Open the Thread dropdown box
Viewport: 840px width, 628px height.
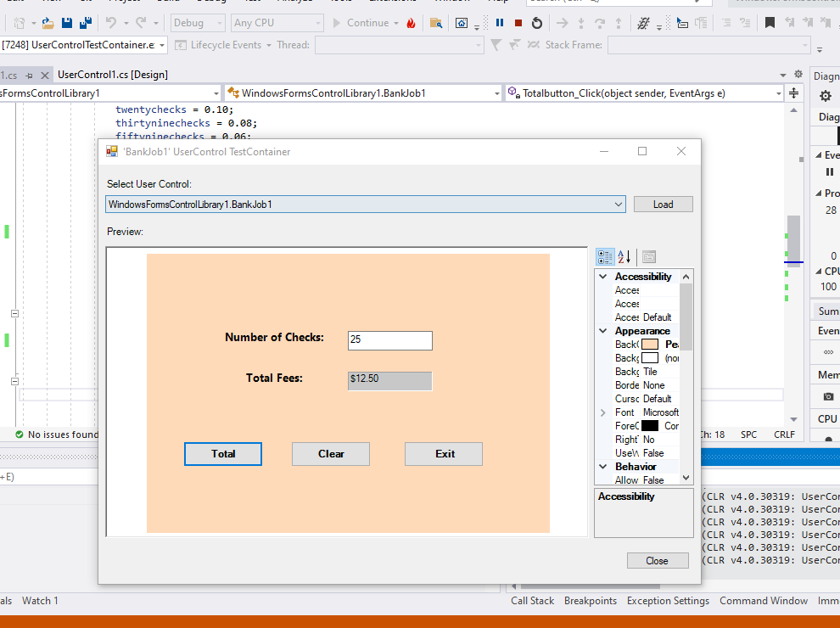399,45
